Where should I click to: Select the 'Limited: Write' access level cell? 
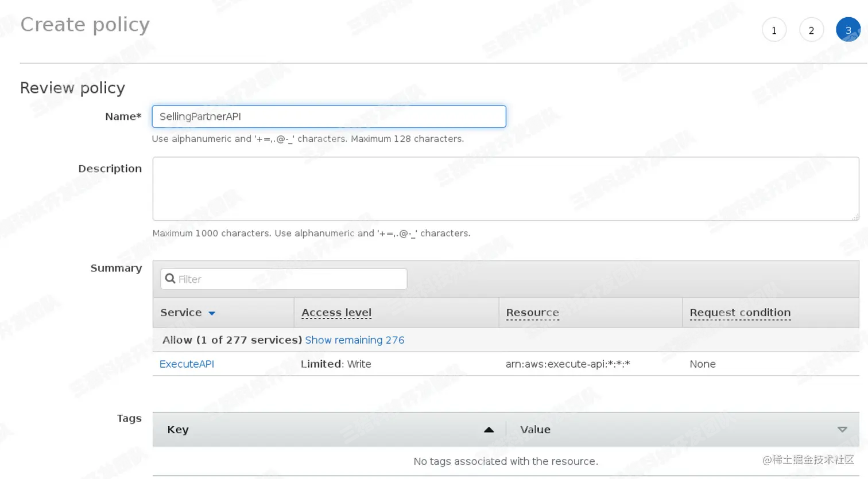coord(336,364)
